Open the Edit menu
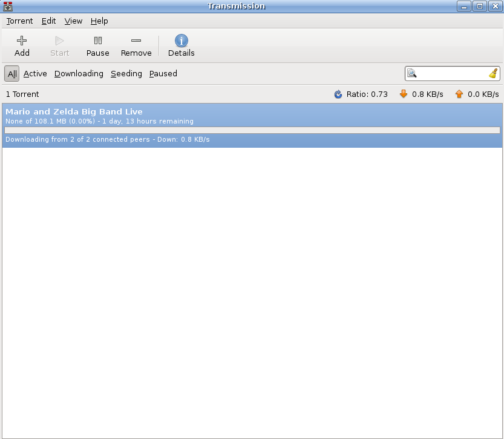Viewport: 504px width, 439px height. click(48, 21)
